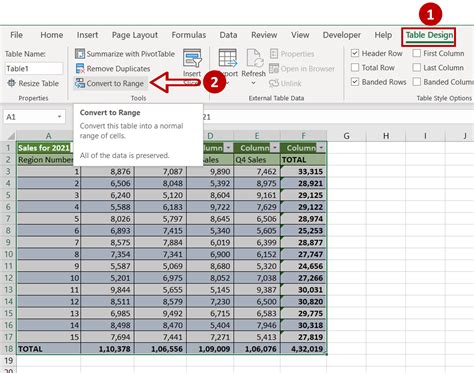Screen dimensions: 474x373
Task: Click the Name Box showing A1
Action: pyautogui.click(x=30, y=117)
